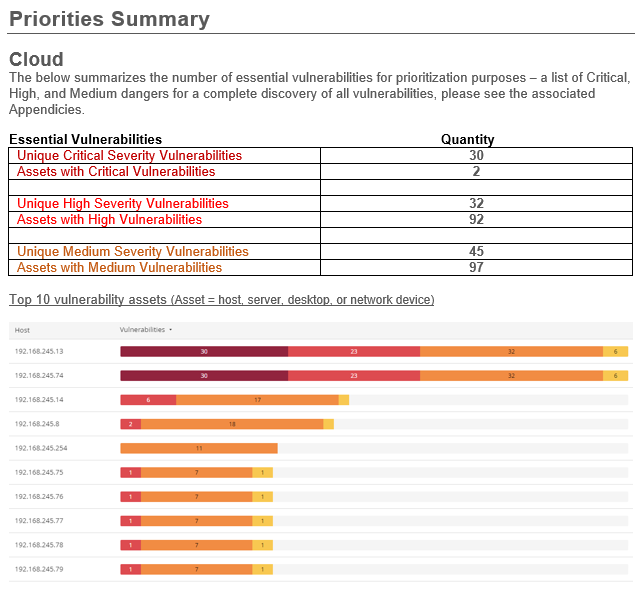Click the Priorities Summary title
Screen dimensions: 642x594
point(109,19)
